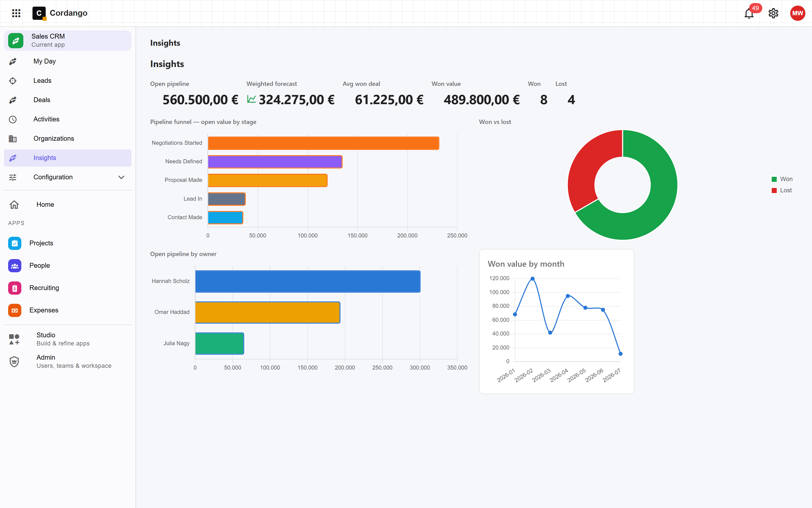Open the Projects app icon
The image size is (812, 508).
(x=15, y=243)
